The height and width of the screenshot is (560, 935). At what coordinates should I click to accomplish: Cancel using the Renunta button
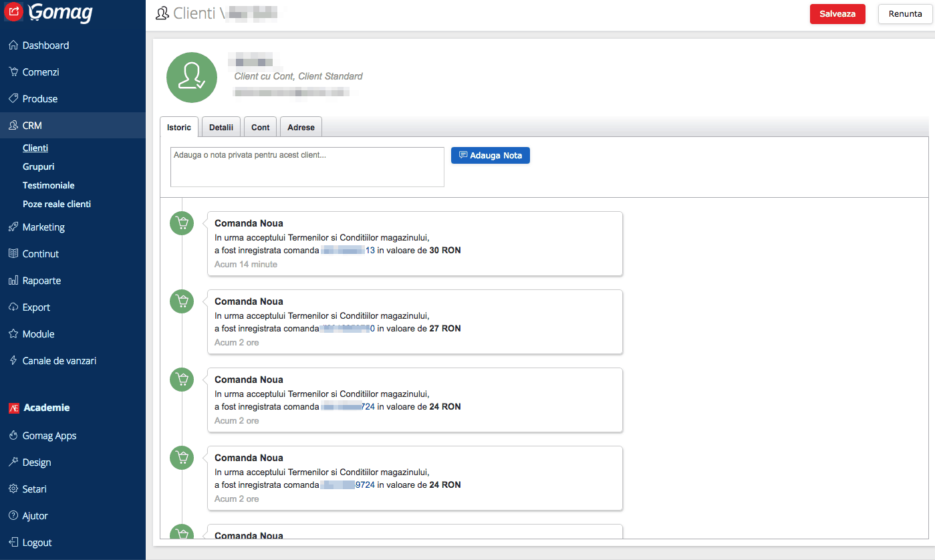905,13
